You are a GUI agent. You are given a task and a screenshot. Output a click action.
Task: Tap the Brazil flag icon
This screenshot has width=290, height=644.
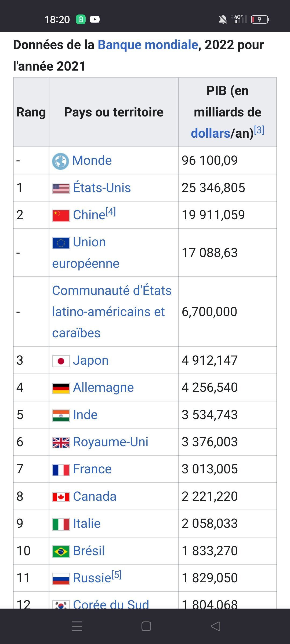click(61, 551)
